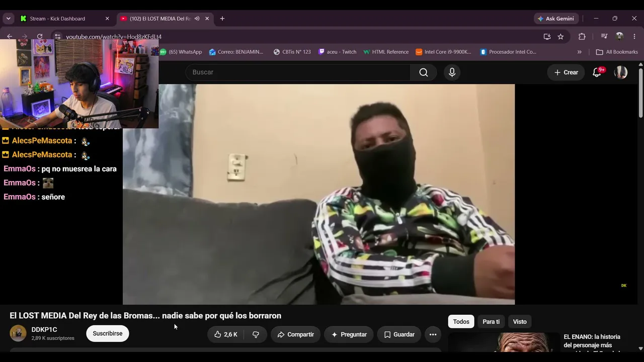Open the EL ENANO video thumbnail
This screenshot has width=644, height=362.
point(504,342)
